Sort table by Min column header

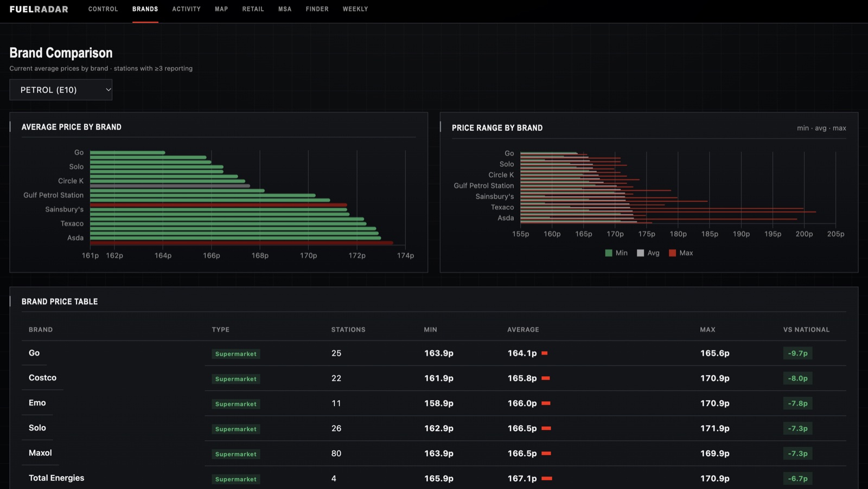[x=431, y=330]
